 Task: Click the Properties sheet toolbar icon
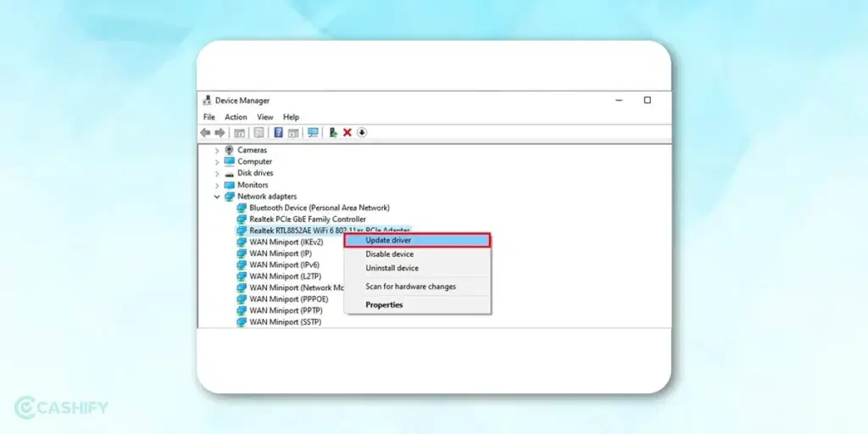(259, 133)
